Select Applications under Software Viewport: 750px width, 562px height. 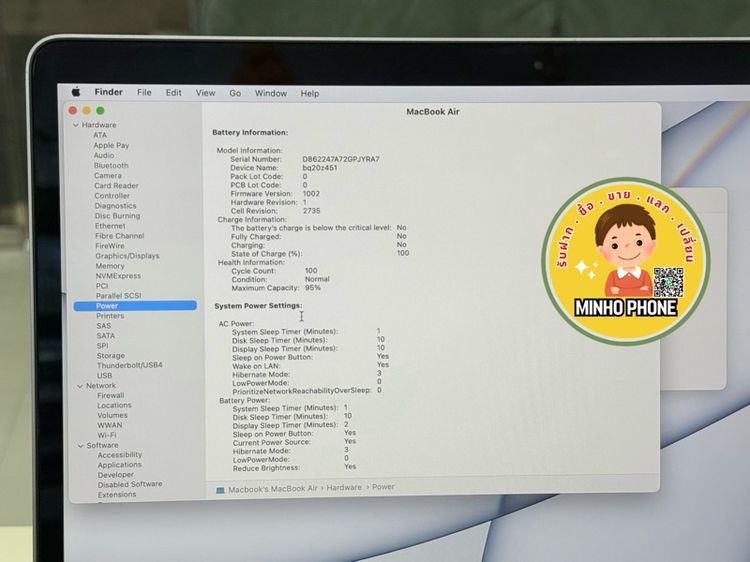click(x=120, y=465)
